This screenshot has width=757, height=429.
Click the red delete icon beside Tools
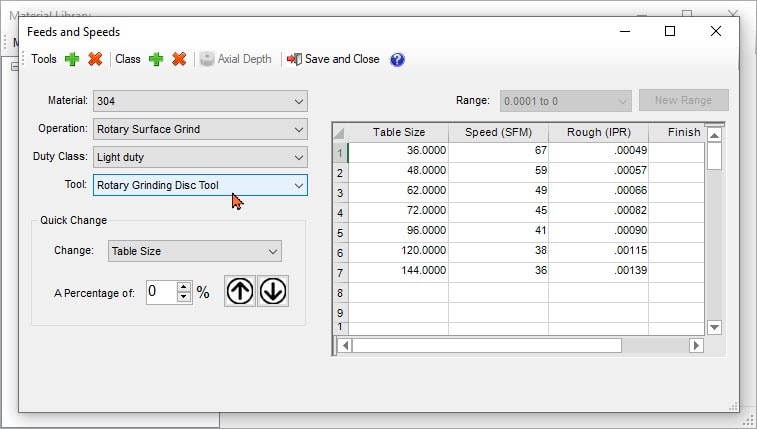click(95, 59)
